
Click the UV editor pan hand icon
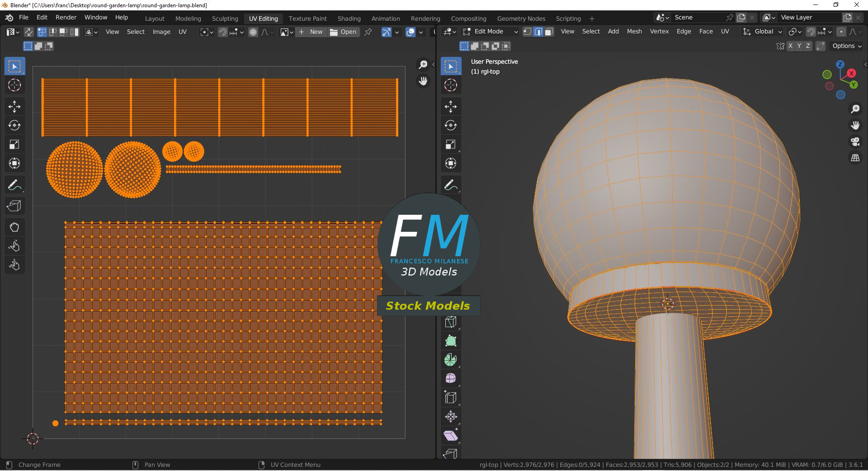pos(423,81)
